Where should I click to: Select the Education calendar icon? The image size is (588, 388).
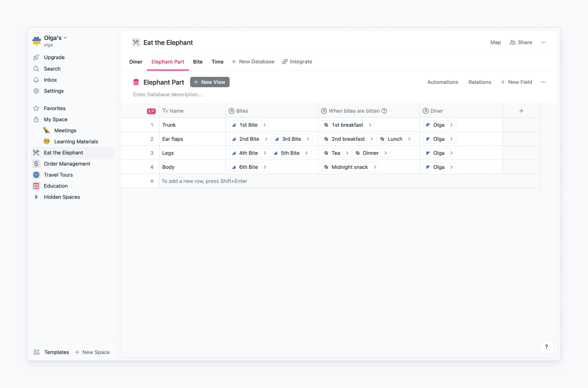click(36, 186)
